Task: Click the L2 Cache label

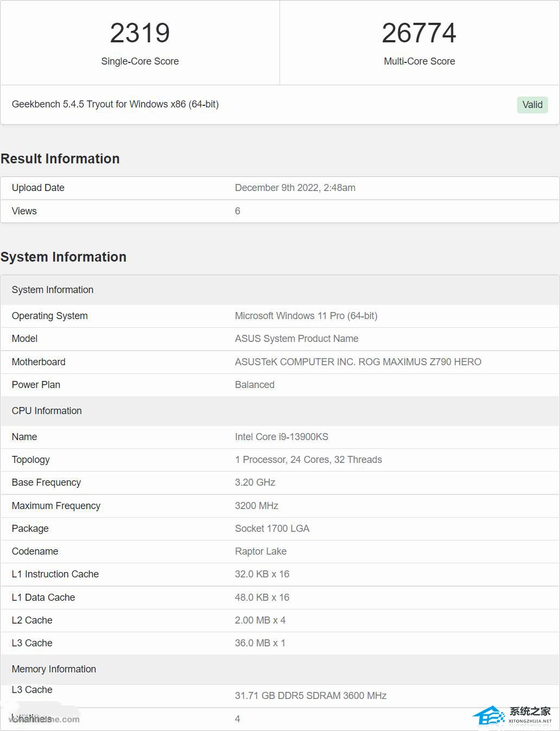Action: click(32, 620)
